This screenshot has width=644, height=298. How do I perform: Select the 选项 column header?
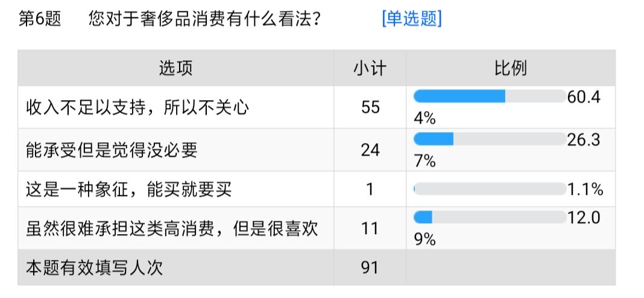(176, 68)
